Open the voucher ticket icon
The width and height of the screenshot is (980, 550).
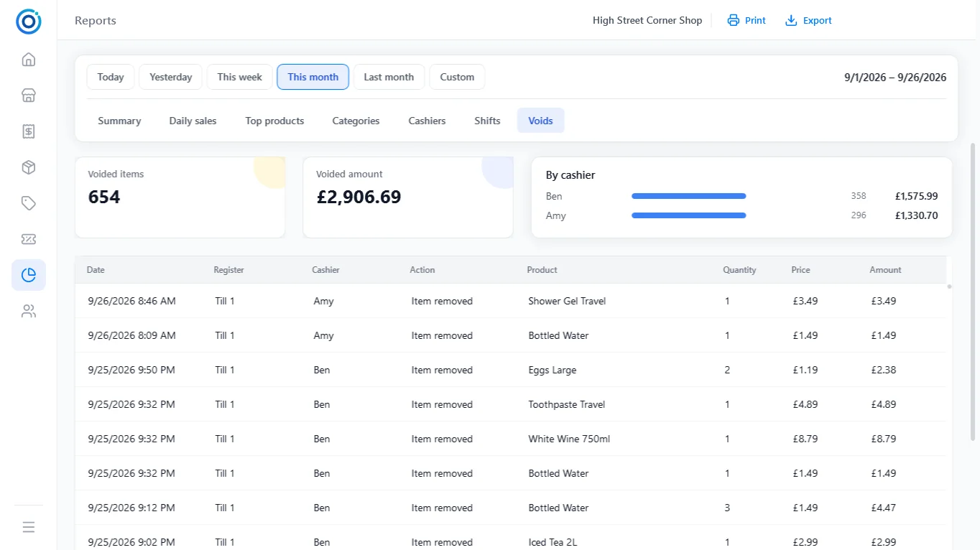coord(29,239)
